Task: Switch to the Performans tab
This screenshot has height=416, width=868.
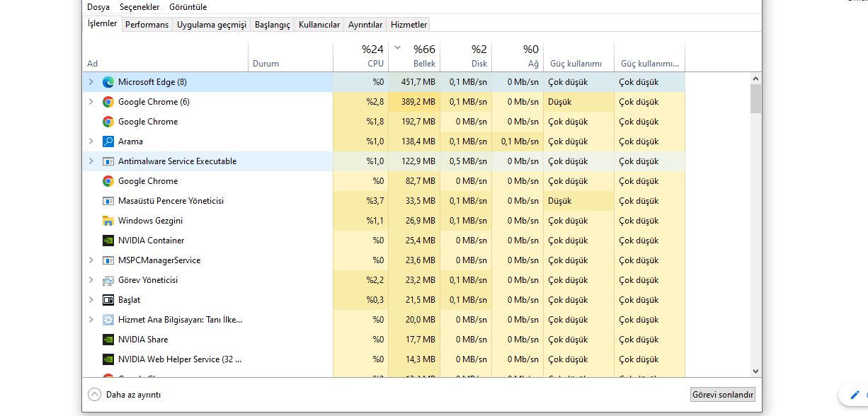Action: tap(147, 25)
